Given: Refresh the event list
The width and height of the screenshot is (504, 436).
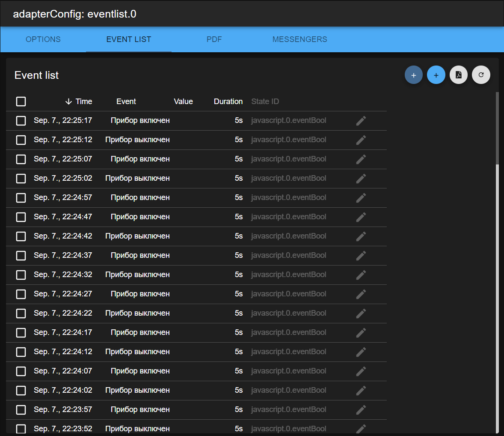Looking at the screenshot, I should click(481, 75).
